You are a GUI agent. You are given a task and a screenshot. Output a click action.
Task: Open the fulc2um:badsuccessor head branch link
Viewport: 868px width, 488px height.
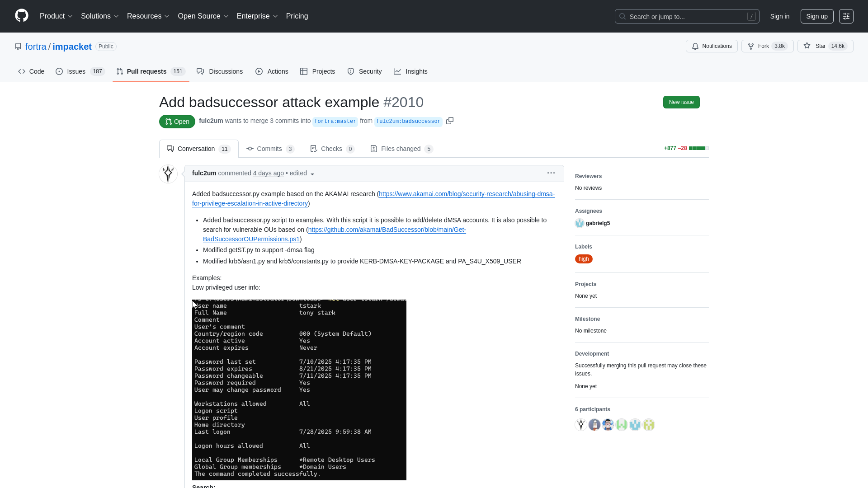point(408,122)
